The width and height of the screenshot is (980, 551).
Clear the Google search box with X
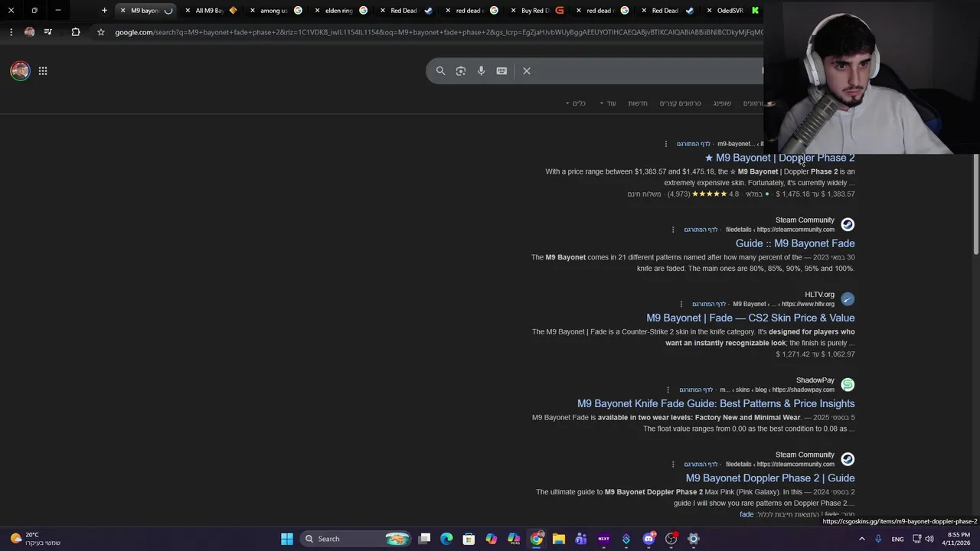(x=527, y=70)
